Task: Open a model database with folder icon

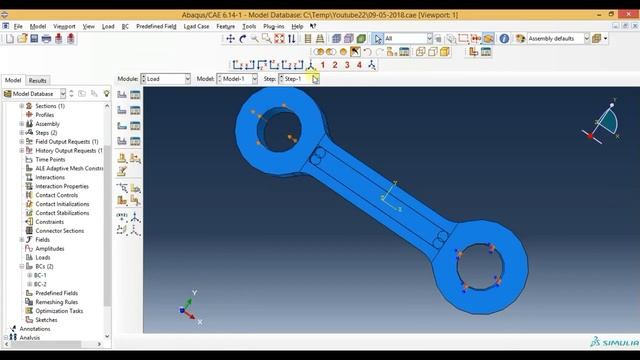Action: tap(22, 39)
